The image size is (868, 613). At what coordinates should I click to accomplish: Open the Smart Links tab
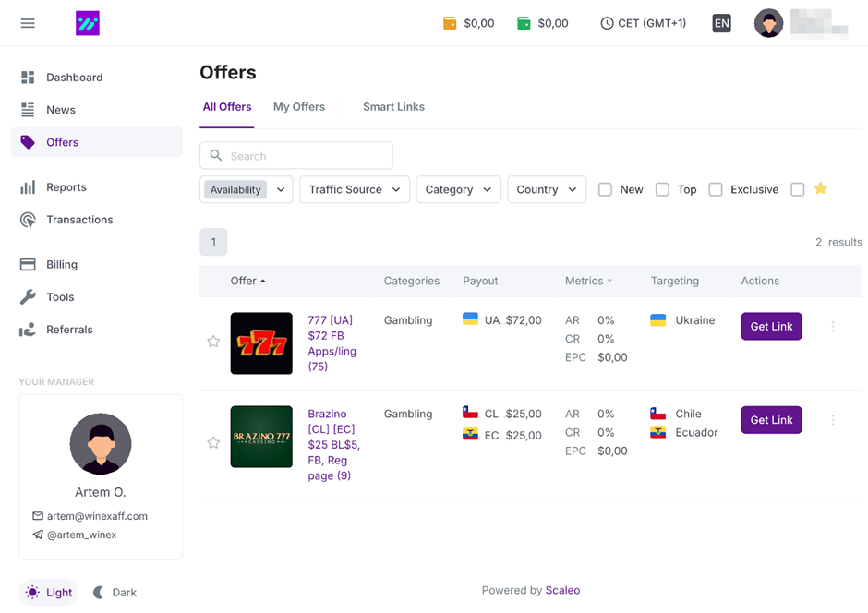393,107
